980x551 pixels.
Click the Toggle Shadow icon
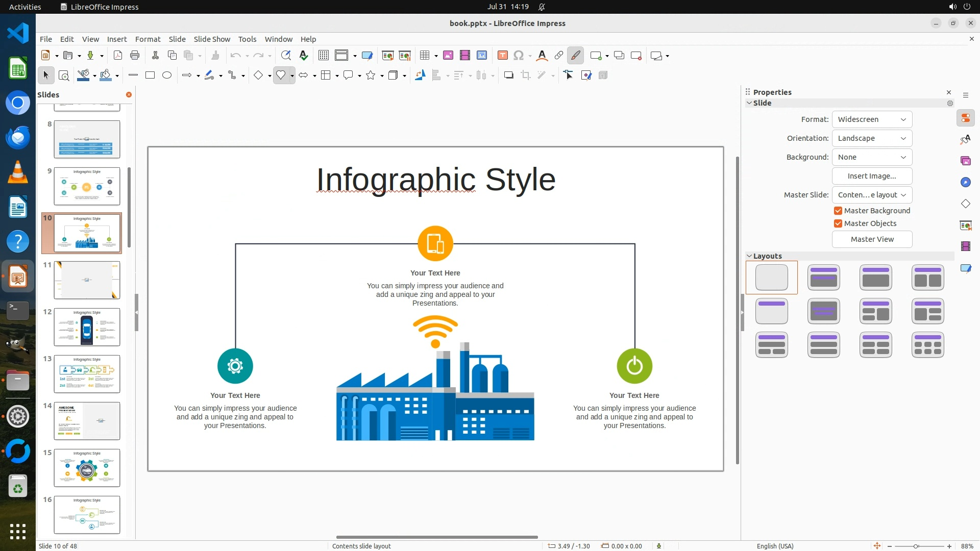(x=508, y=76)
